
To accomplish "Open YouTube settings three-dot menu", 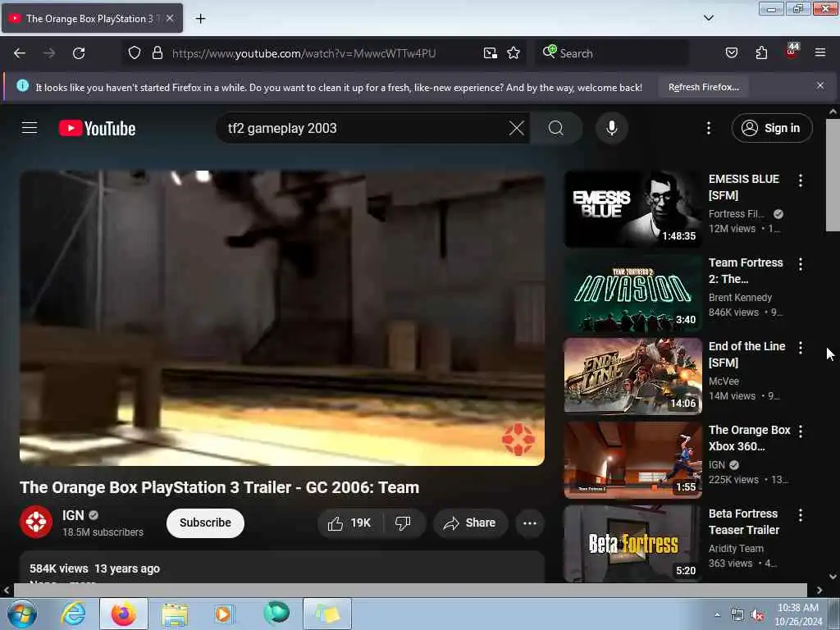I will [708, 128].
